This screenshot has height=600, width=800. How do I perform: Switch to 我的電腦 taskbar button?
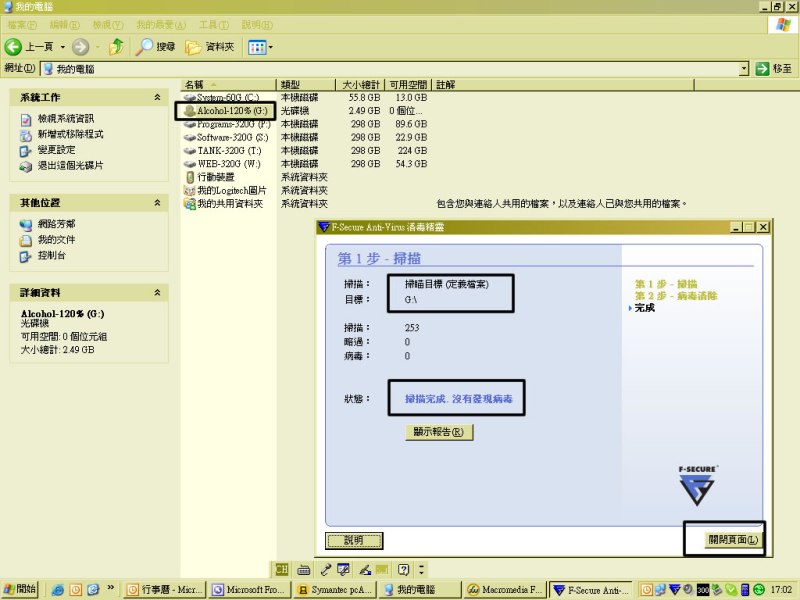tap(420, 590)
